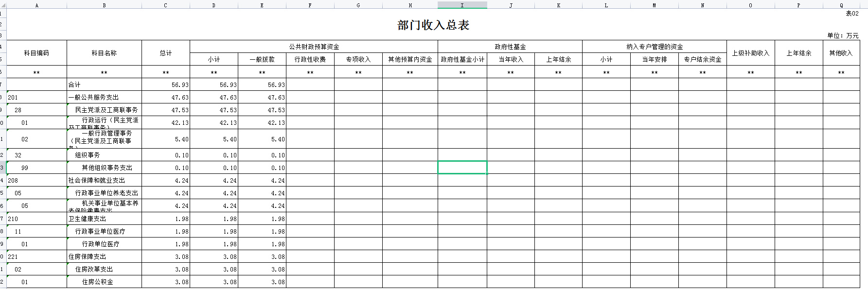Click the 上年结余 header in column P
The width and height of the screenshot is (868, 289).
point(798,53)
